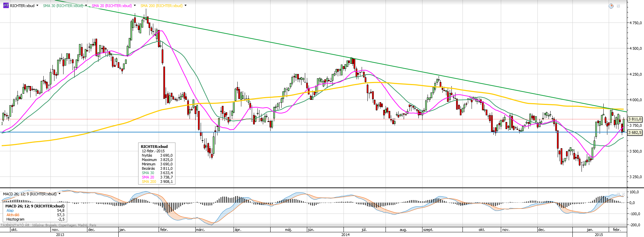Click the 2015 year label on time axis
Screen dimensions: 644x237
[599, 235]
